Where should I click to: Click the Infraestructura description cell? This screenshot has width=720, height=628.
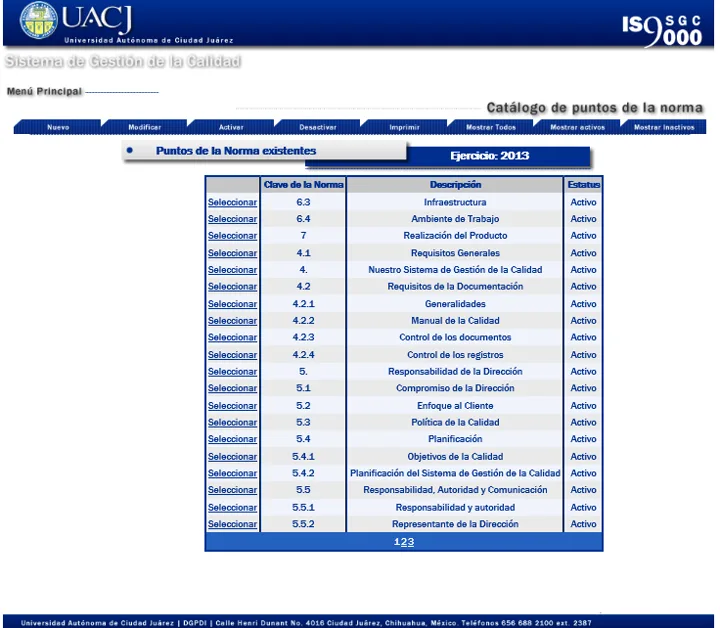pos(455,202)
